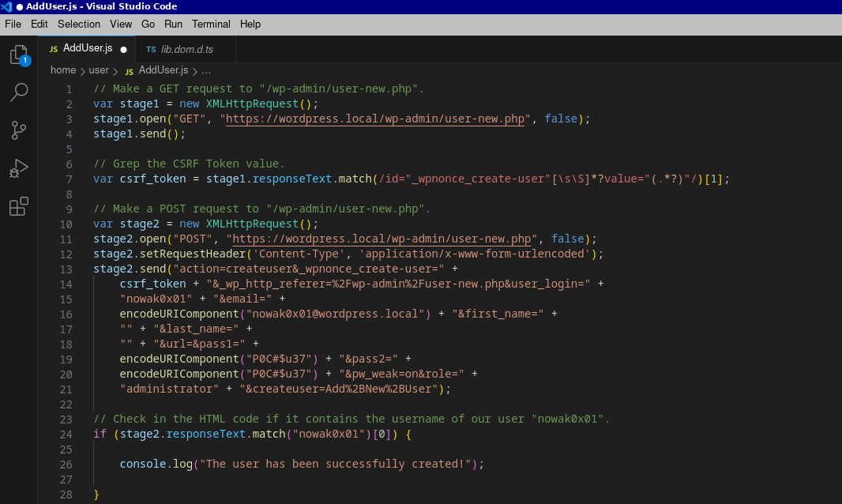The height and width of the screenshot is (504, 842).
Task: Click the JS file icon on AddUser.js tab
Action: pyautogui.click(x=54, y=49)
